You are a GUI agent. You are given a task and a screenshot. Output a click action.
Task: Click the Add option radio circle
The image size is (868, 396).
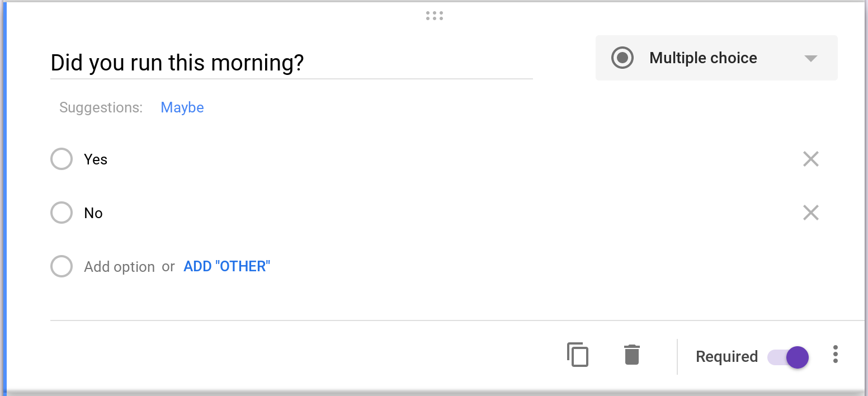(62, 266)
